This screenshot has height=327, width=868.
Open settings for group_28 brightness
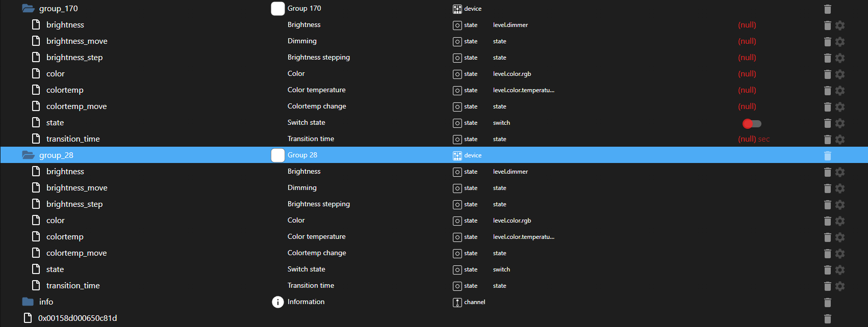click(840, 172)
